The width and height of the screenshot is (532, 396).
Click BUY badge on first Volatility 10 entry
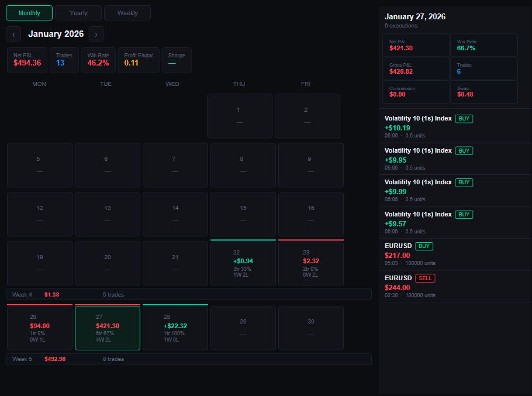[464, 118]
